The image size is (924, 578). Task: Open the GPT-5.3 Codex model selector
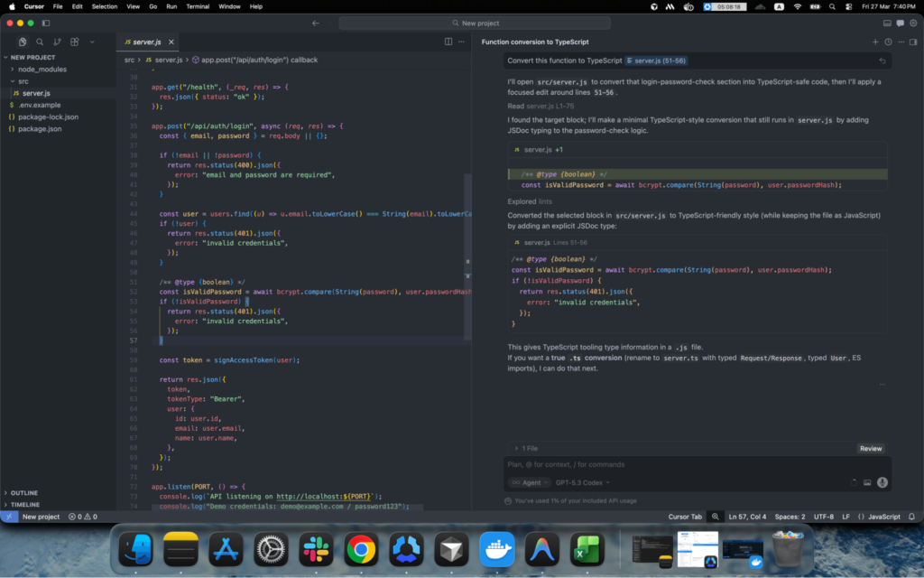coord(581,481)
